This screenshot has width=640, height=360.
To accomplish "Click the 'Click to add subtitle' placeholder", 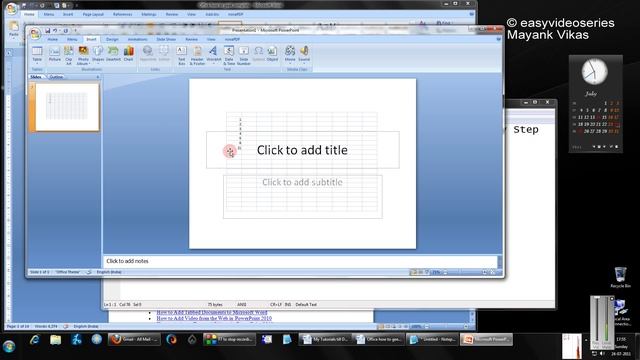I will (302, 197).
